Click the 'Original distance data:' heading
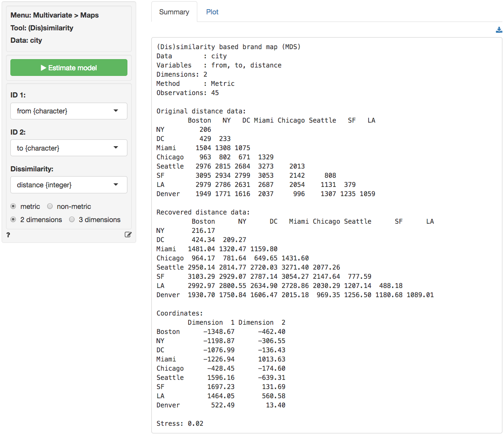This screenshot has width=504, height=435. pyautogui.click(x=201, y=111)
